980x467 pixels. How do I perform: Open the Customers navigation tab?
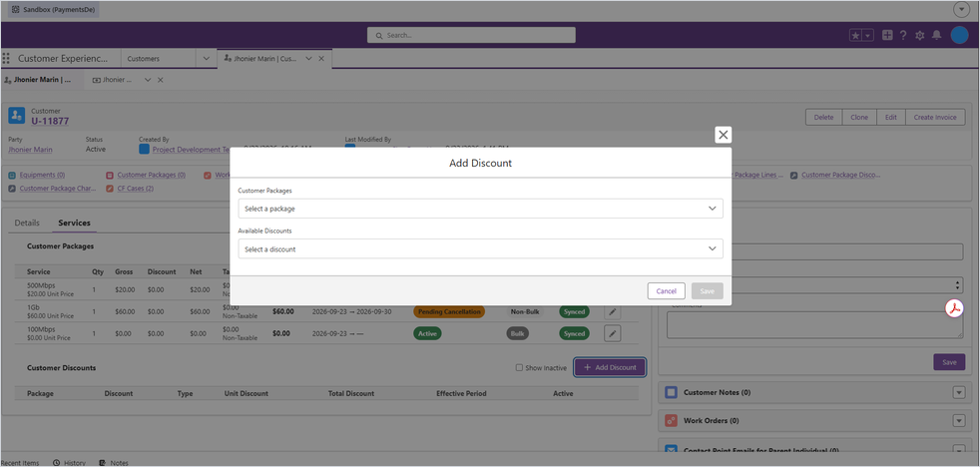coord(143,58)
